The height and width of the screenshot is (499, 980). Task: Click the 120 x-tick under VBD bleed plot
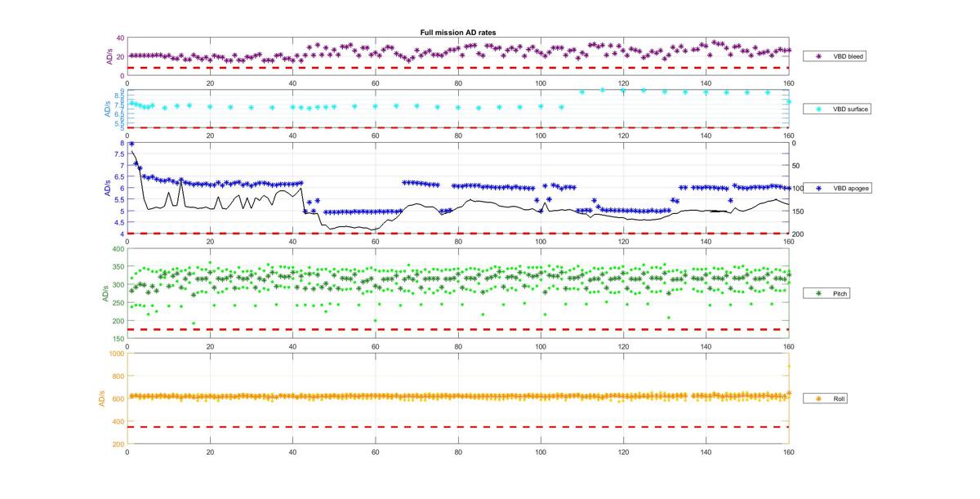623,82
